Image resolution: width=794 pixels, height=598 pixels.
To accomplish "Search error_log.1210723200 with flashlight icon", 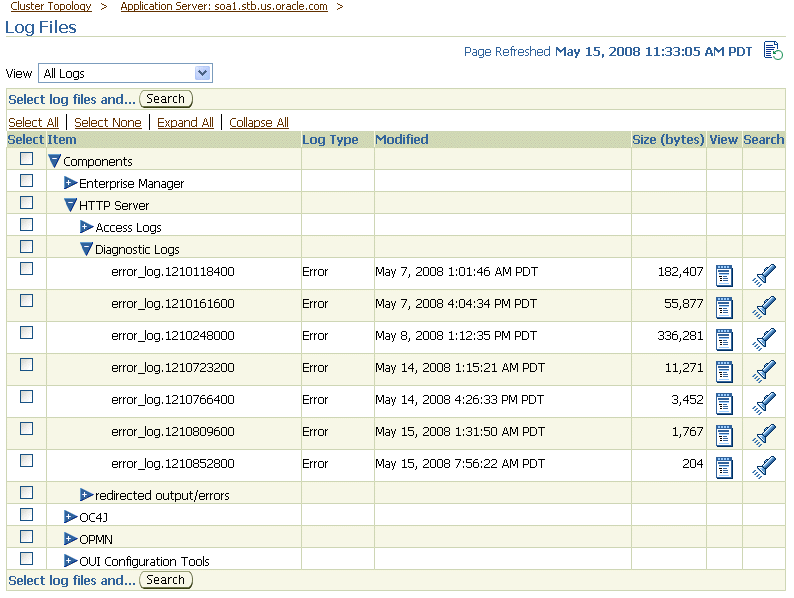I will (x=764, y=371).
